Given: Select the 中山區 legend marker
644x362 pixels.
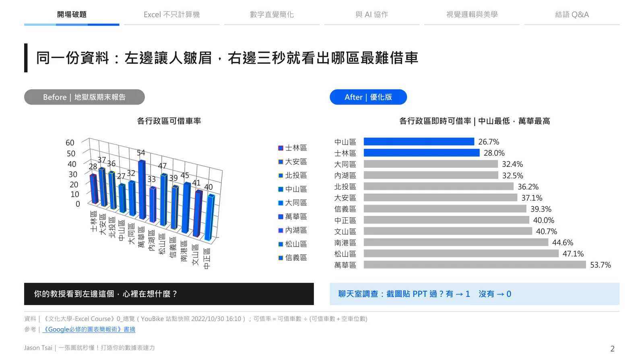Looking at the screenshot, I should (x=281, y=189).
